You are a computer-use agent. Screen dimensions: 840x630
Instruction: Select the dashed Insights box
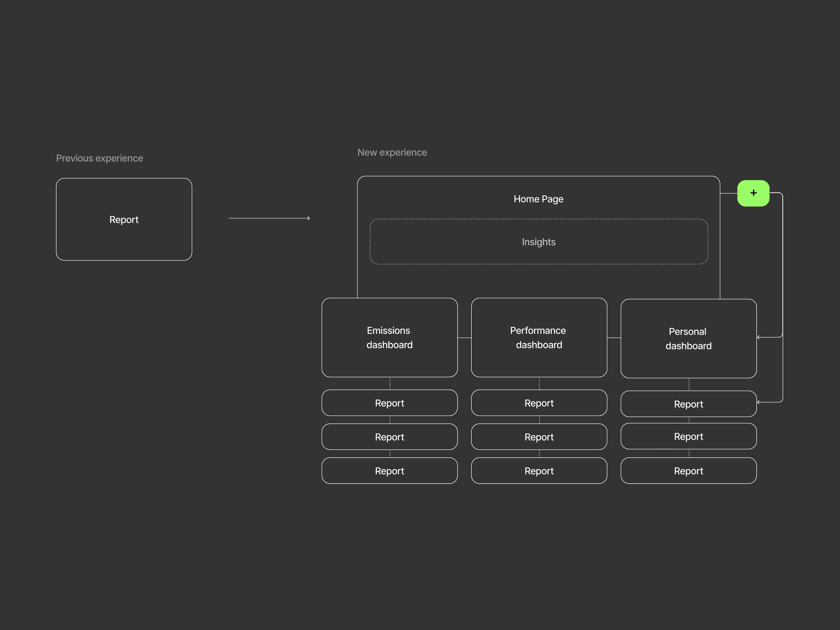coord(539,242)
